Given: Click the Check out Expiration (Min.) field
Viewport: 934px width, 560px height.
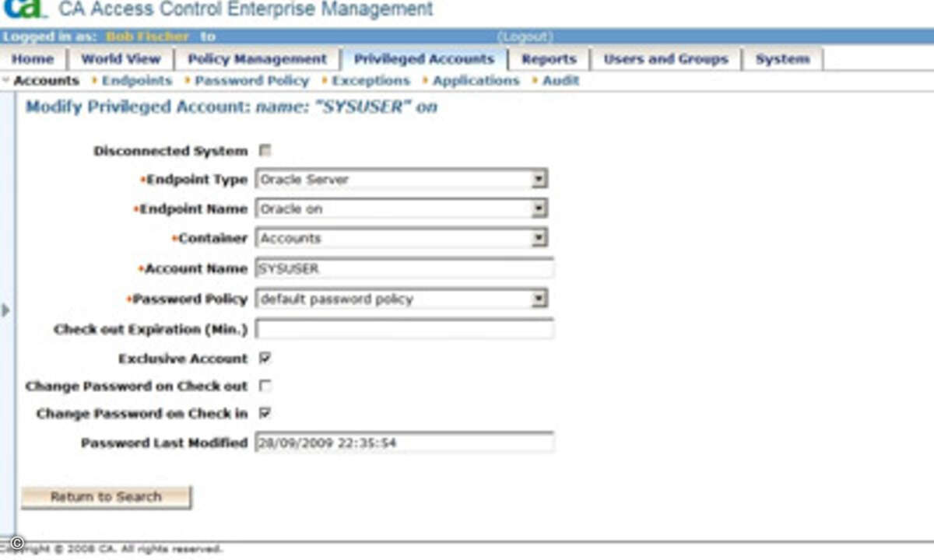Looking at the screenshot, I should pos(405,329).
